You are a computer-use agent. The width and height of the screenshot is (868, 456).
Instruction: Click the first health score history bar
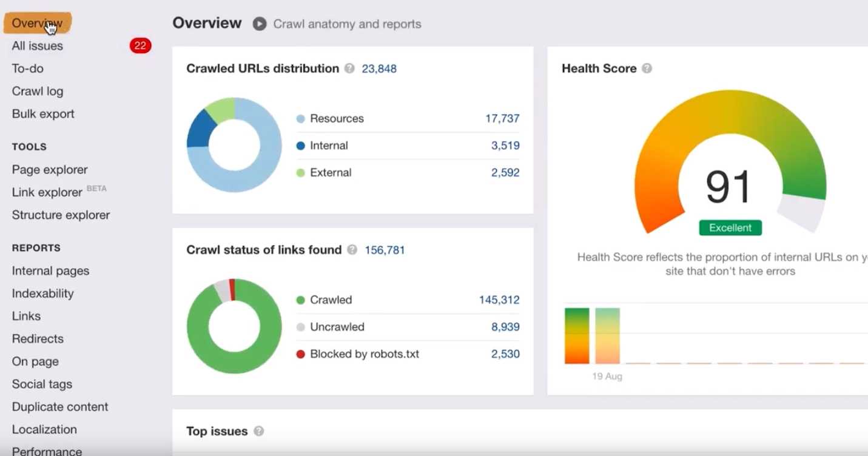click(577, 336)
